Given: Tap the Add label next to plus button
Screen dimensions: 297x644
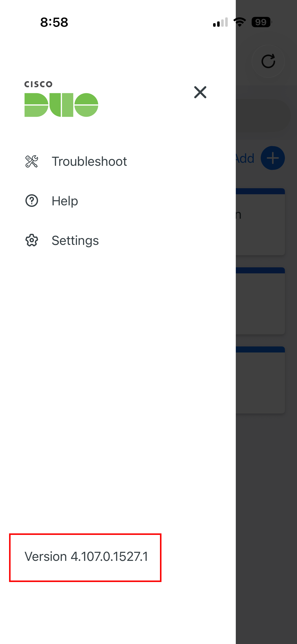Looking at the screenshot, I should [245, 158].
